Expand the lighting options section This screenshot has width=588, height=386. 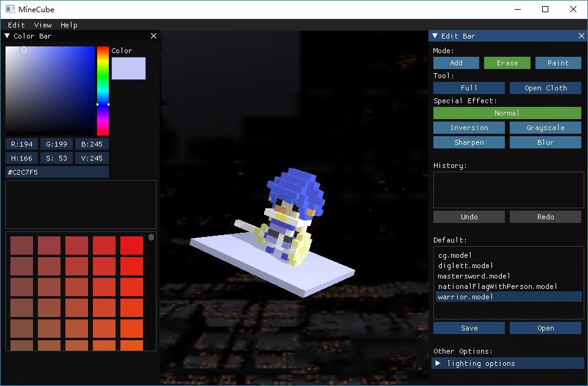point(508,363)
